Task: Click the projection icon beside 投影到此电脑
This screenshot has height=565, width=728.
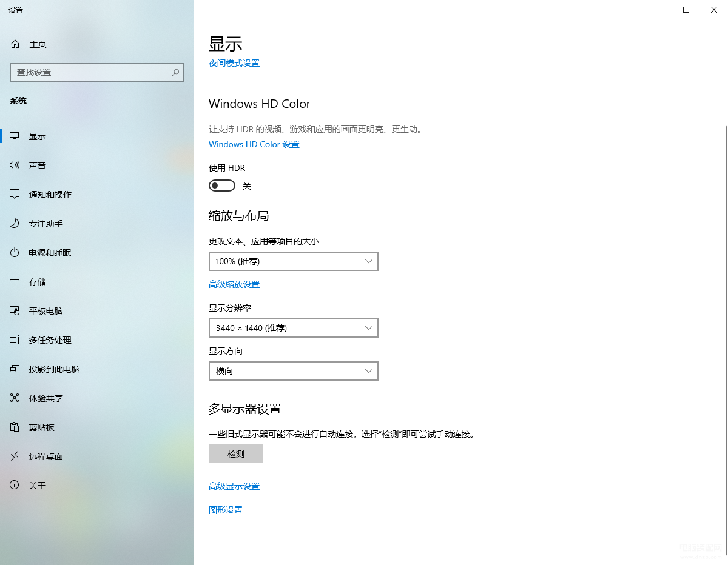Action: (15, 369)
